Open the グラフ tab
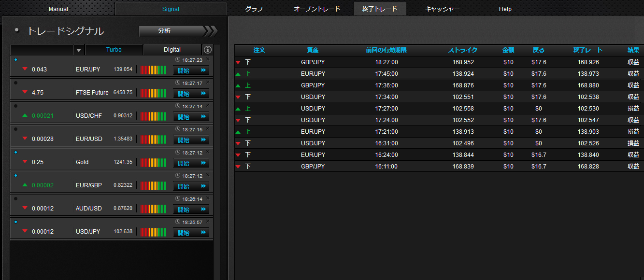This screenshot has width=644, height=280. (254, 9)
